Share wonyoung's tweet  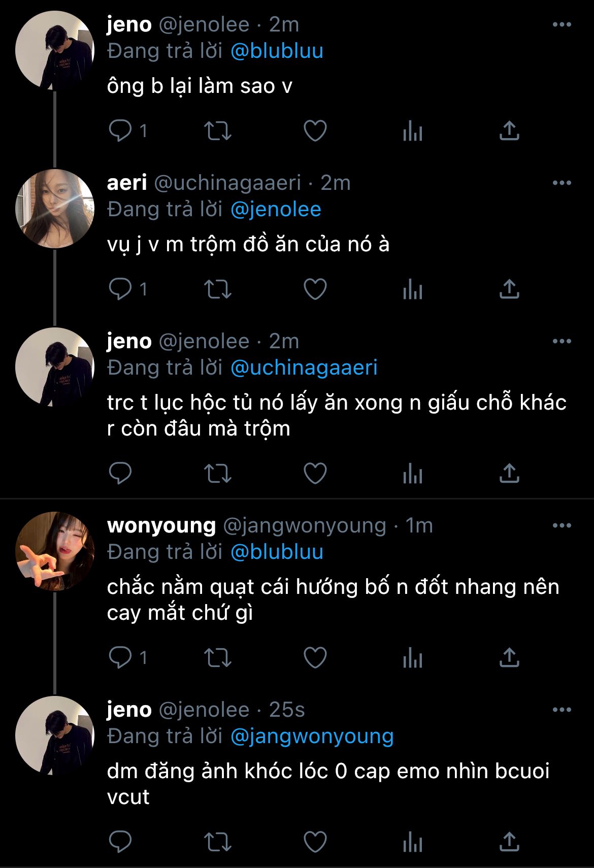pyautogui.click(x=509, y=658)
